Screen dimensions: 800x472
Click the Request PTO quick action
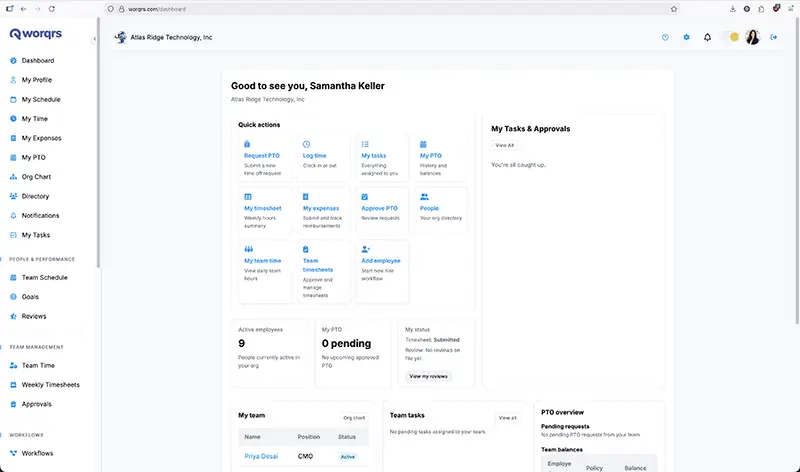[x=265, y=158]
